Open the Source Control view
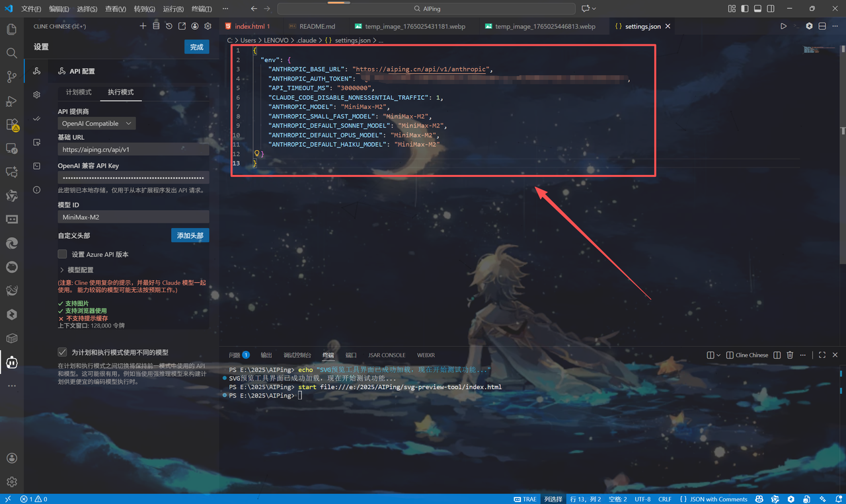The height and width of the screenshot is (504, 846). tap(11, 77)
